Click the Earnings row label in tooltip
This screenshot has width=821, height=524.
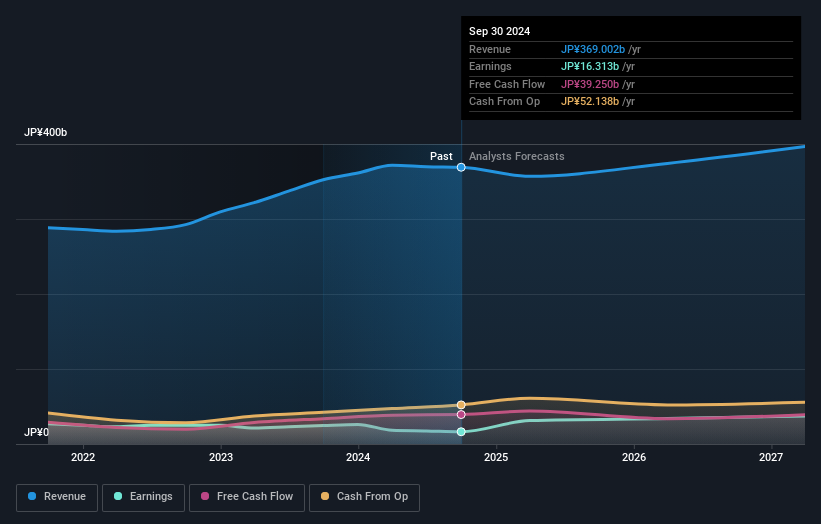(x=490, y=66)
